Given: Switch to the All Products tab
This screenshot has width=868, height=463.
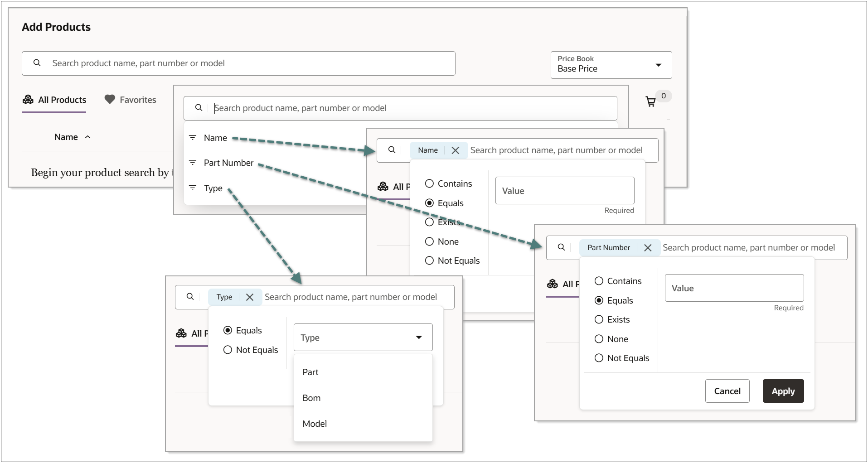Looking at the screenshot, I should click(x=61, y=99).
